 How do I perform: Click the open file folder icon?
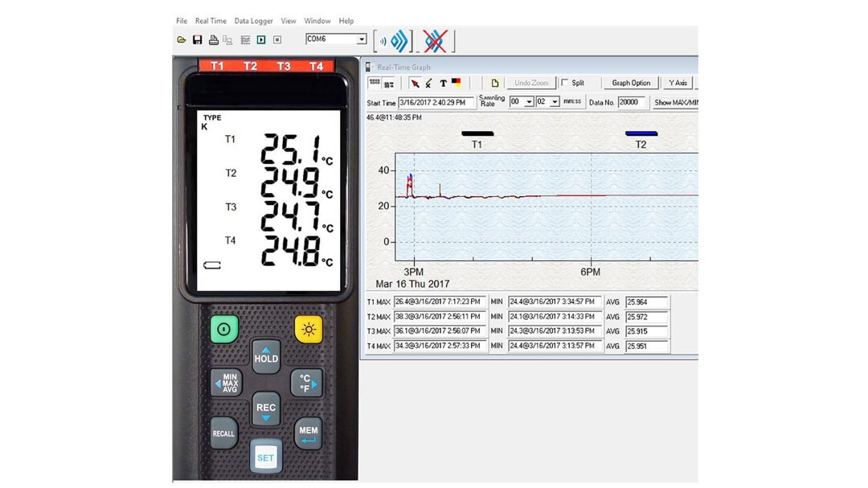[182, 39]
